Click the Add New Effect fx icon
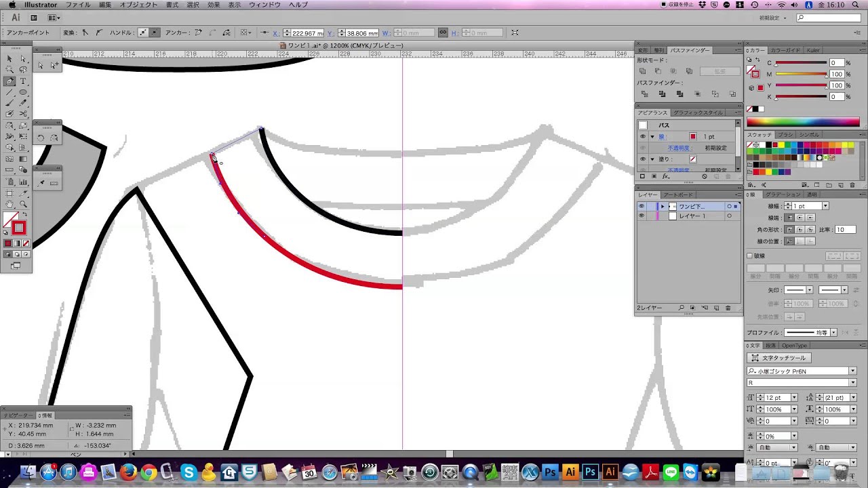The image size is (868, 488). 666,176
